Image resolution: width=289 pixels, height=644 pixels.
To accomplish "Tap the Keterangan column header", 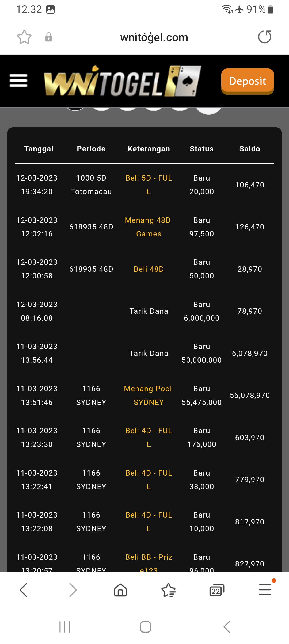I will pyautogui.click(x=149, y=149).
